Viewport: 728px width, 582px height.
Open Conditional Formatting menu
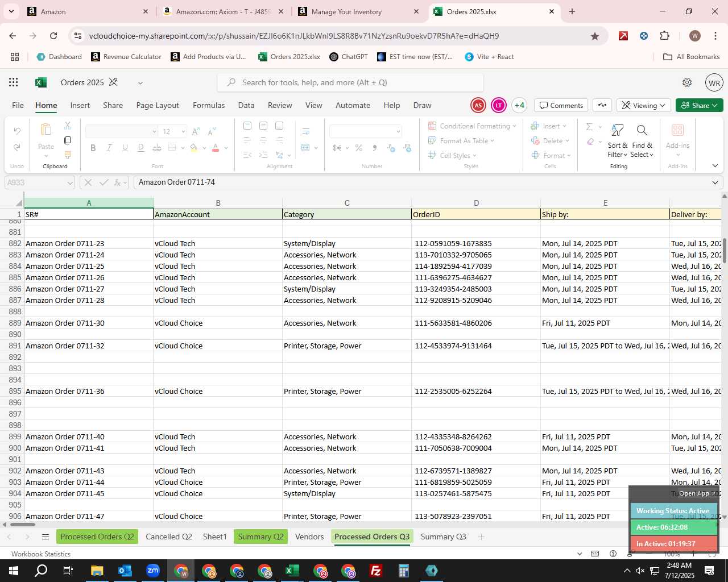(472, 126)
